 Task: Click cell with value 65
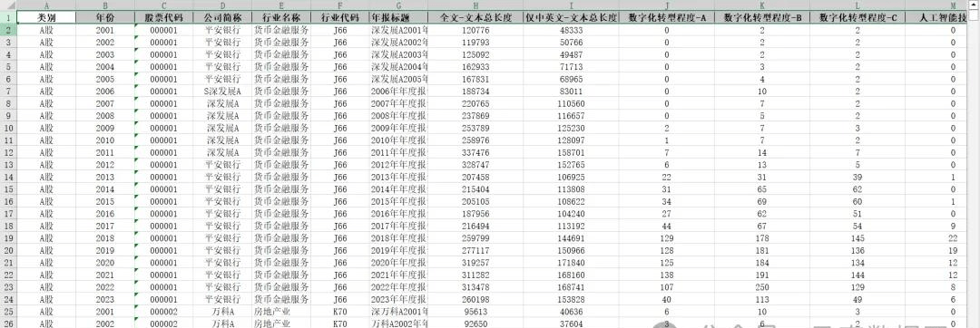click(x=762, y=189)
